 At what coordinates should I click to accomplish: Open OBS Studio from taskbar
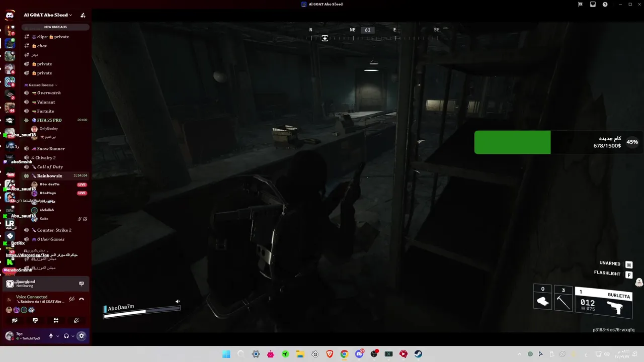click(374, 354)
